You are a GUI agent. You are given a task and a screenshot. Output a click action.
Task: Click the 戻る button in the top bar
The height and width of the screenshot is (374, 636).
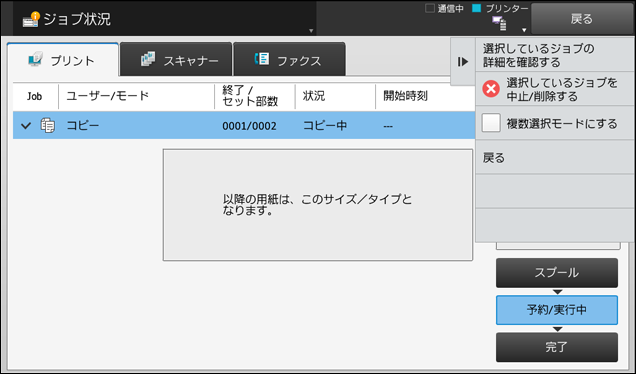coord(582,19)
